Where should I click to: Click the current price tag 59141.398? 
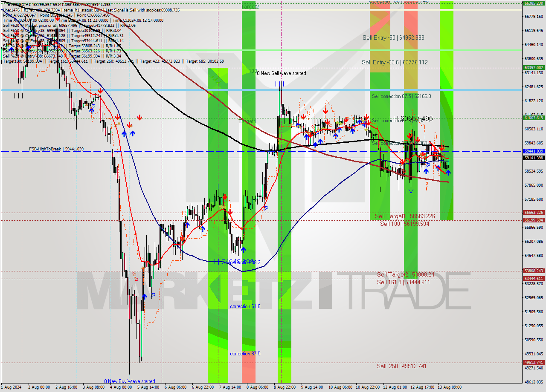(x=533, y=158)
